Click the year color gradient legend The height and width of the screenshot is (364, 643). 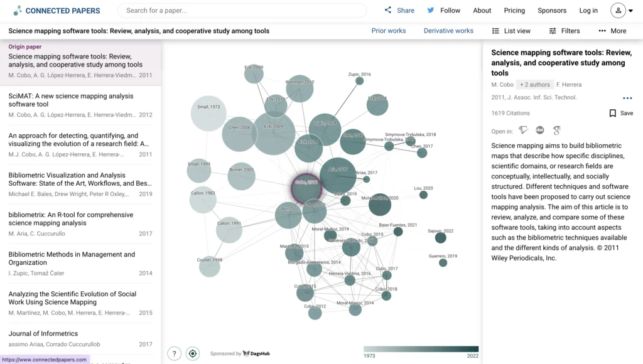(x=421, y=349)
